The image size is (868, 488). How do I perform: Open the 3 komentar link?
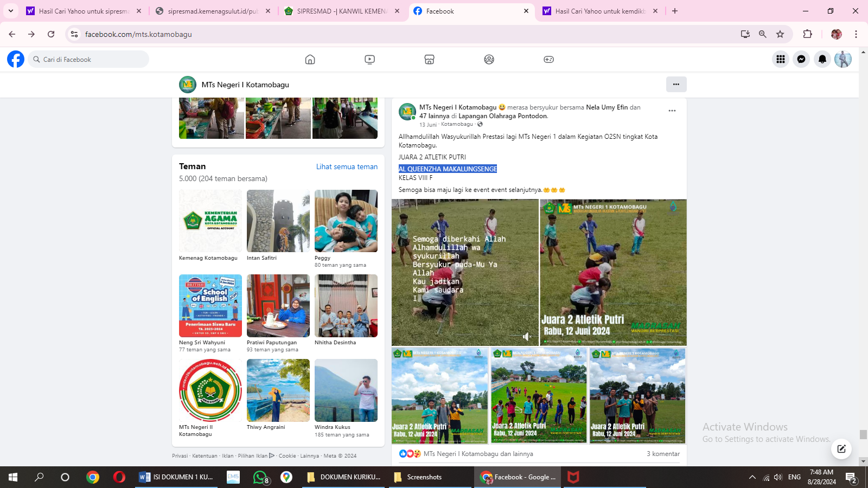pyautogui.click(x=663, y=454)
